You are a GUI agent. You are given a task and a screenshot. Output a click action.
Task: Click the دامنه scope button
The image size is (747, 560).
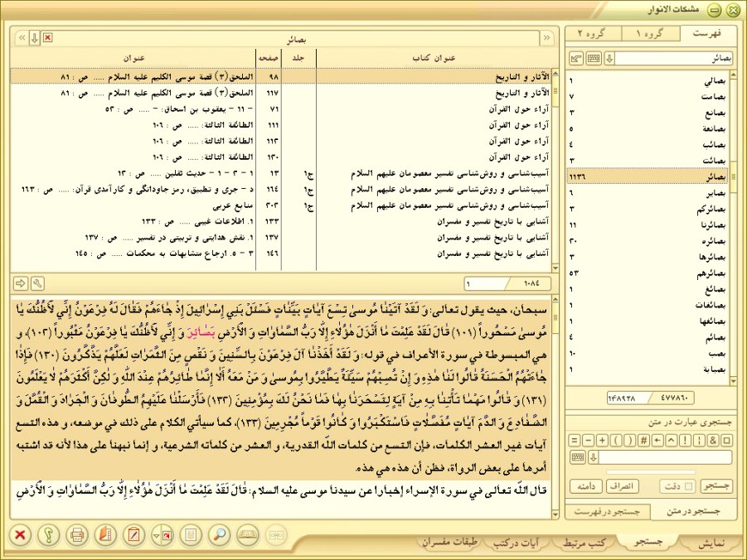pyautogui.click(x=586, y=486)
